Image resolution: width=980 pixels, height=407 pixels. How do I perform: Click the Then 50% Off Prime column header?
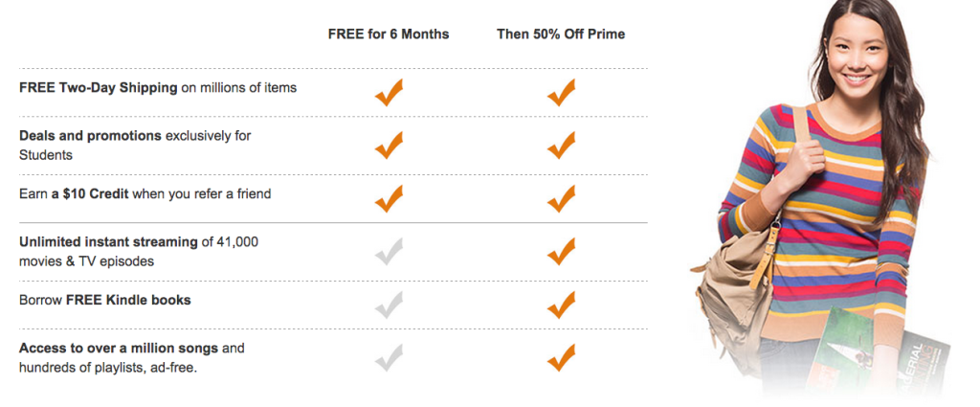tap(561, 34)
